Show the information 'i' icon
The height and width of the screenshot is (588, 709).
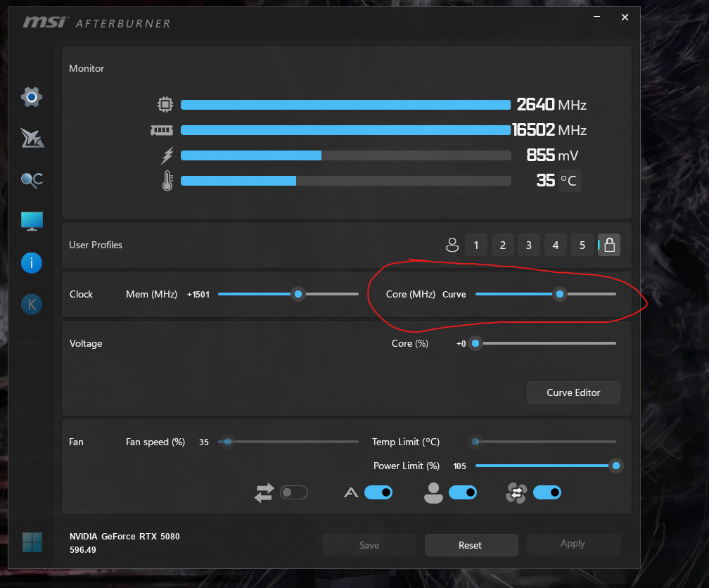[32, 263]
